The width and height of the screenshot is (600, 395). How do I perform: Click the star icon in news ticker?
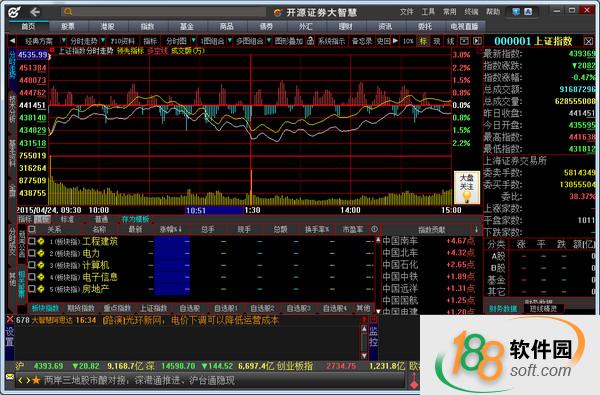36,380
